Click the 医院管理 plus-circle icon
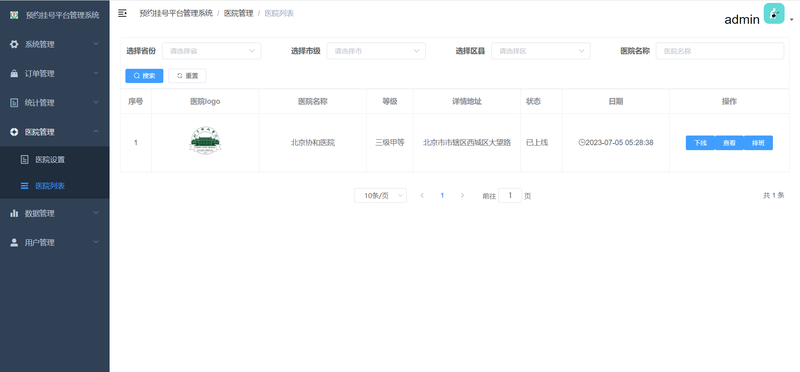The image size is (800, 372). [x=14, y=132]
